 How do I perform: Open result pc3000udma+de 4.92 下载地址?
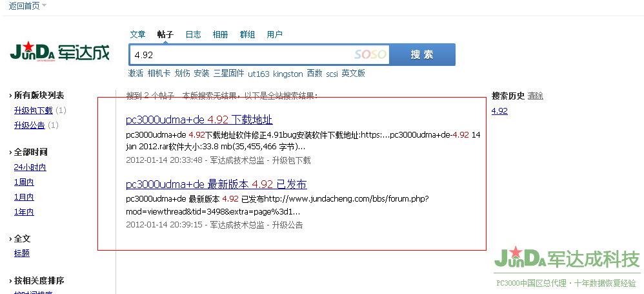click(199, 120)
